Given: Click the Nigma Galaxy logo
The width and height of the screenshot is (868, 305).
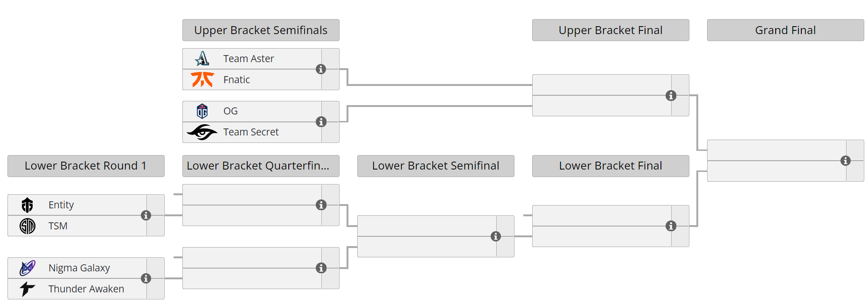Looking at the screenshot, I should pos(28,268).
